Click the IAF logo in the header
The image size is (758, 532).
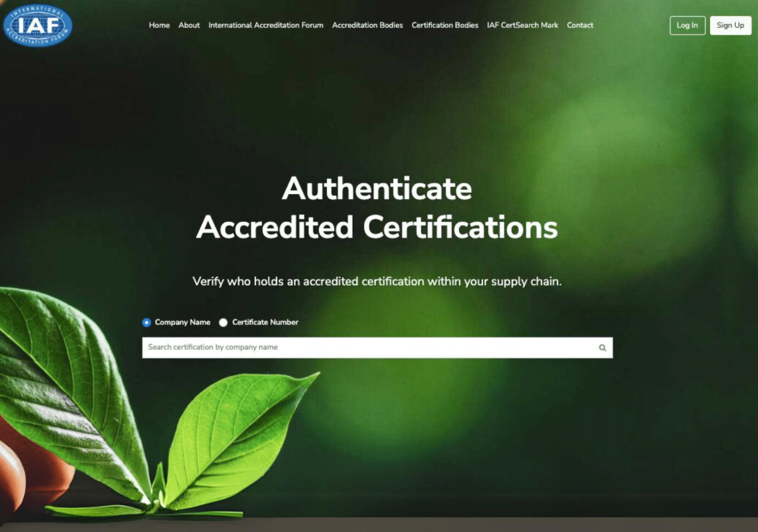38,26
